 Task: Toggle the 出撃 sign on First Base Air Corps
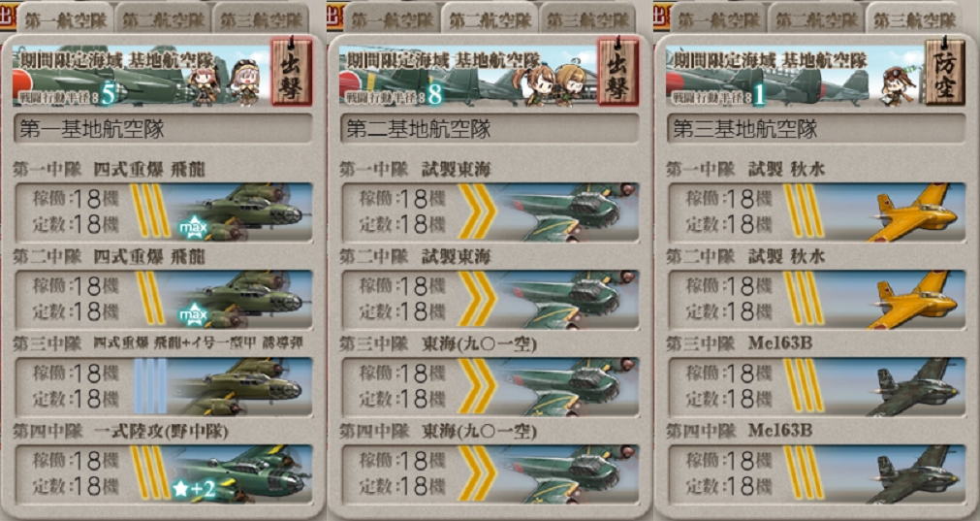tap(291, 71)
